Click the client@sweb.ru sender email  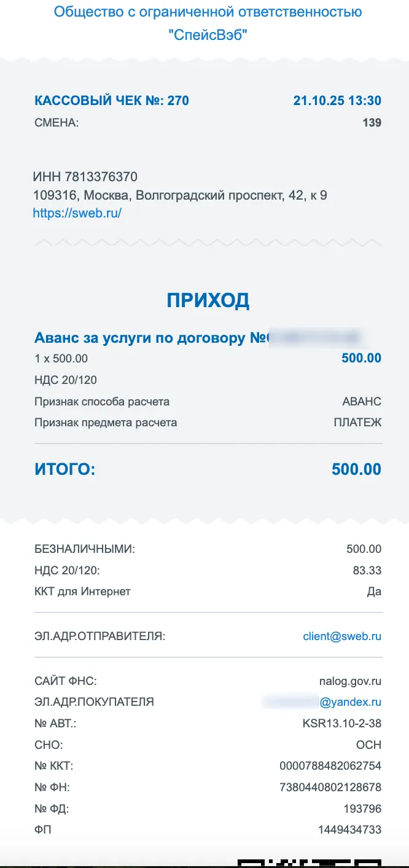pos(342,636)
